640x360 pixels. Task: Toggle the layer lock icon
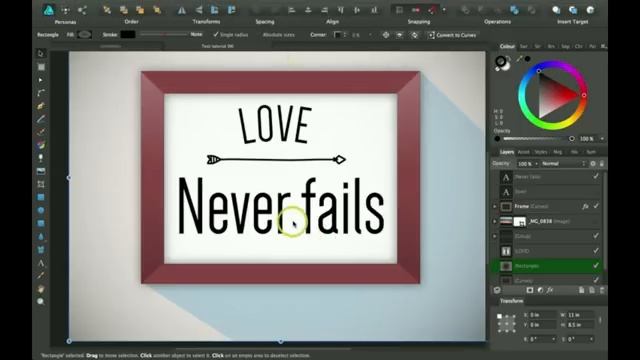click(x=601, y=164)
